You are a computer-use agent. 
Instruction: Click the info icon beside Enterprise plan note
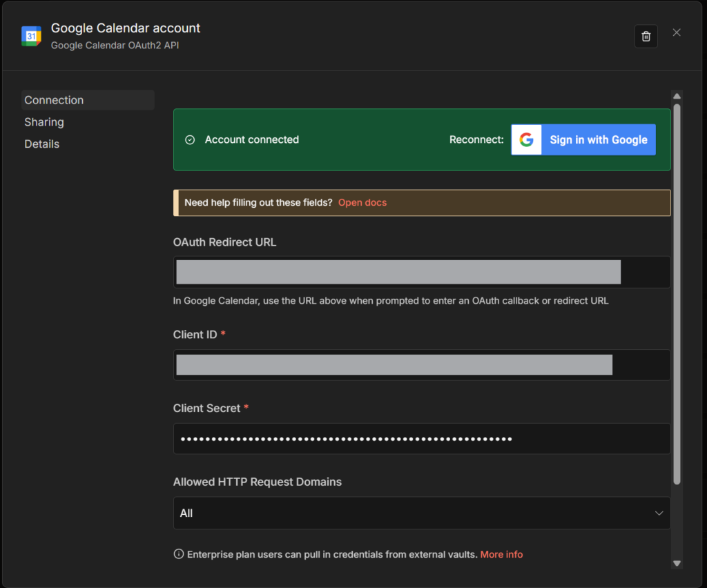point(179,554)
